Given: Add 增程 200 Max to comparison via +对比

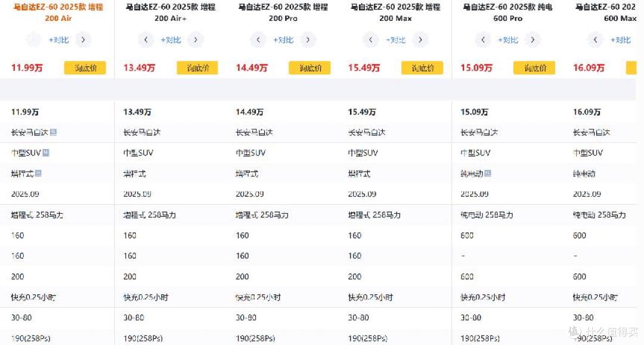Looking at the screenshot, I should [x=395, y=40].
